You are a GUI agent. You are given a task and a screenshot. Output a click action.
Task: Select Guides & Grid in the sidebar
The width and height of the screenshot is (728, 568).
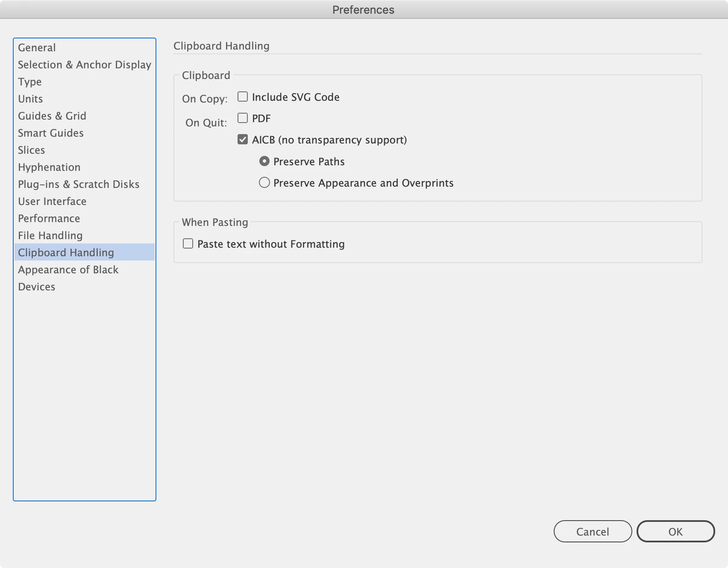click(85, 116)
